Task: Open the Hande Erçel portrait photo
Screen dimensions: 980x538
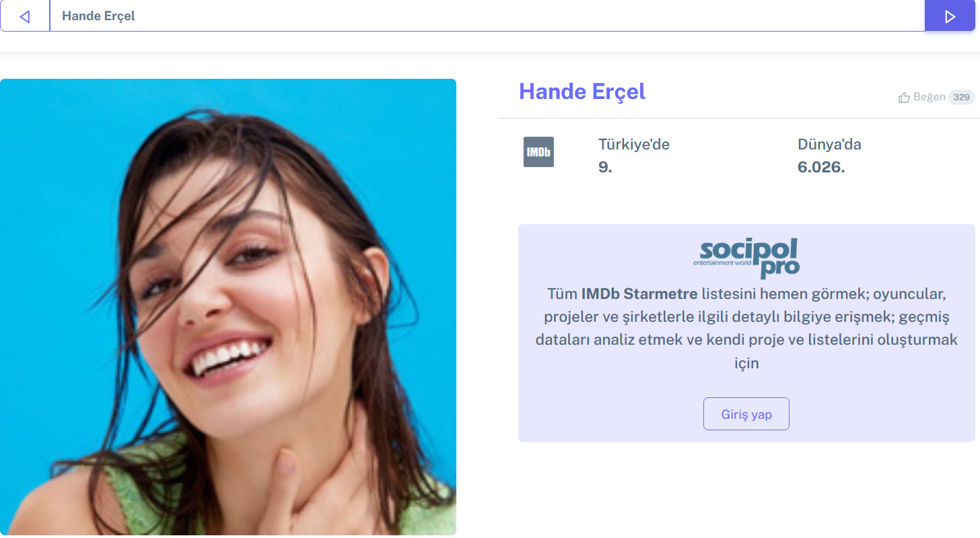Action: pos(228,307)
